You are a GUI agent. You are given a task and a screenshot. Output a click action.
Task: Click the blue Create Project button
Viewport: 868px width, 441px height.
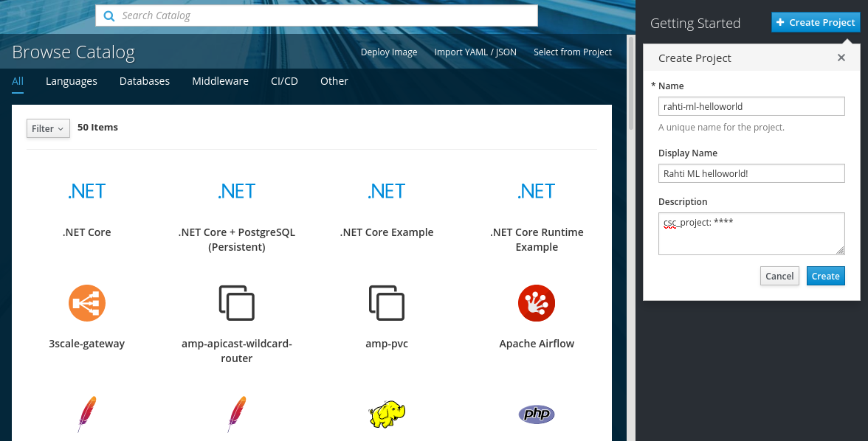(x=816, y=22)
